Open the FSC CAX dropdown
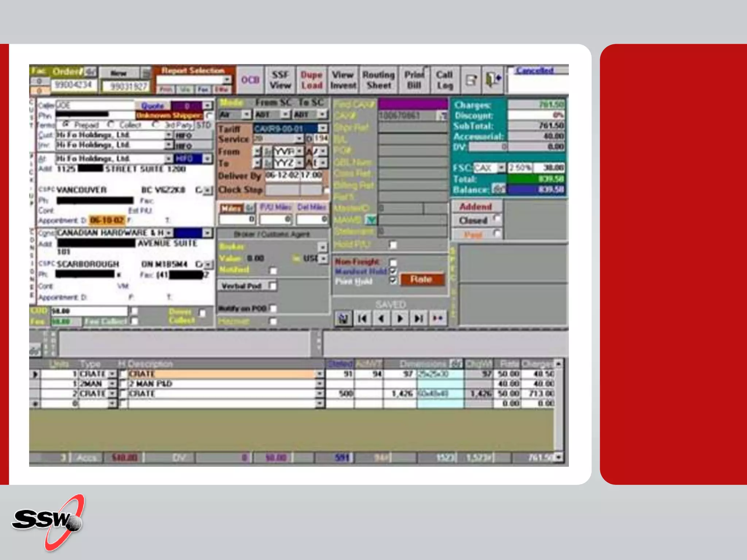The image size is (747, 560). (x=502, y=168)
